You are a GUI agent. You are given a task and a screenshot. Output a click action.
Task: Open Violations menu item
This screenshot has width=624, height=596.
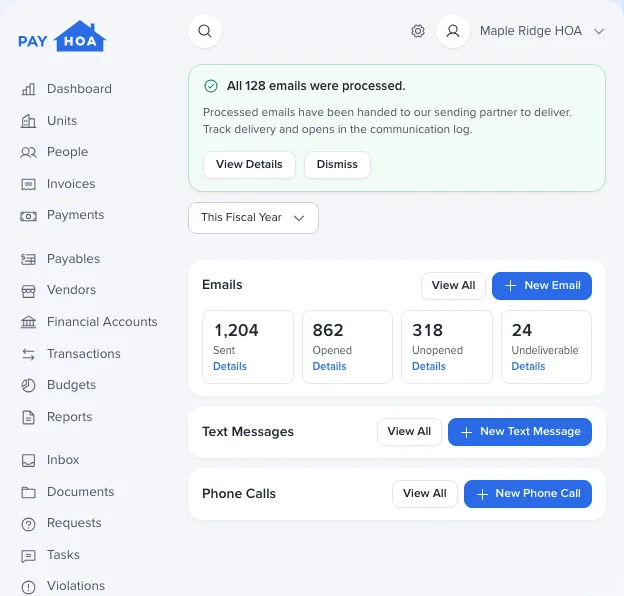tap(76, 586)
